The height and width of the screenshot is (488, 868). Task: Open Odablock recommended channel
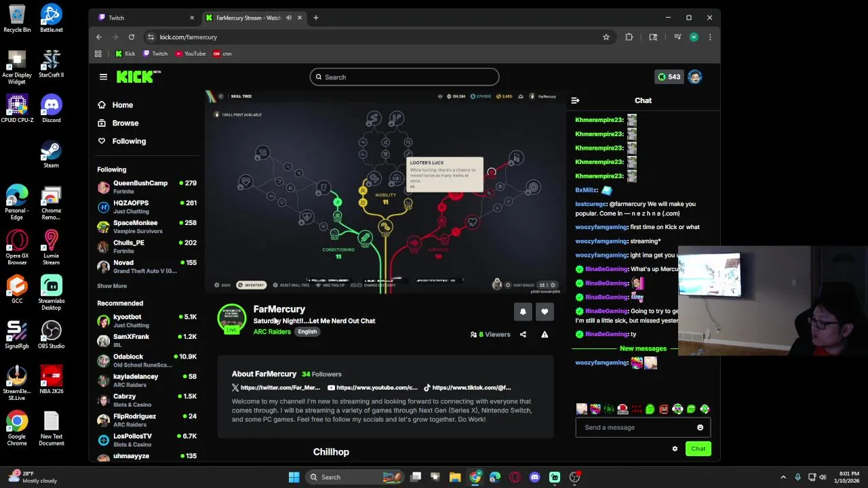coord(146,361)
